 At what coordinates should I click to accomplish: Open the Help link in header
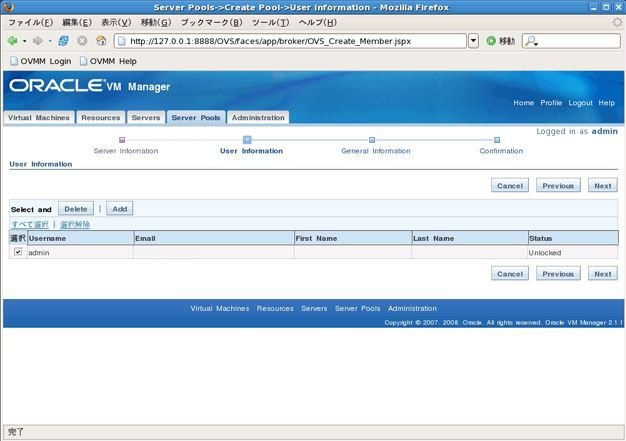click(x=606, y=103)
